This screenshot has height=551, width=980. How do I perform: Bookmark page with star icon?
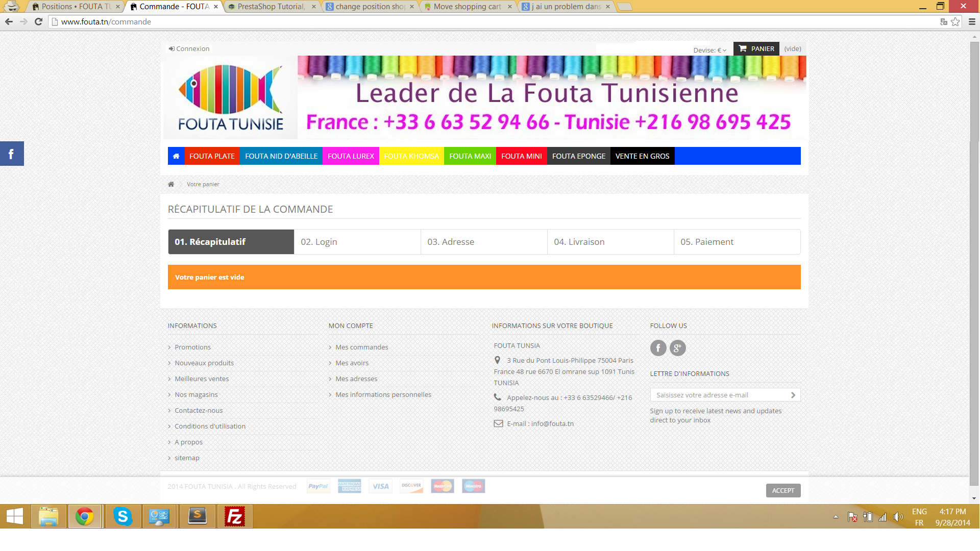(x=955, y=21)
